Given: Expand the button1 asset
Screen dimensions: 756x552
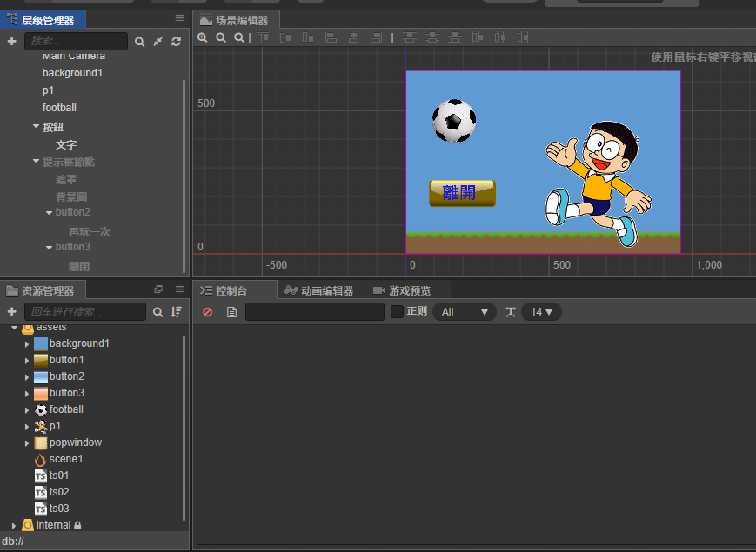Looking at the screenshot, I should click(27, 360).
